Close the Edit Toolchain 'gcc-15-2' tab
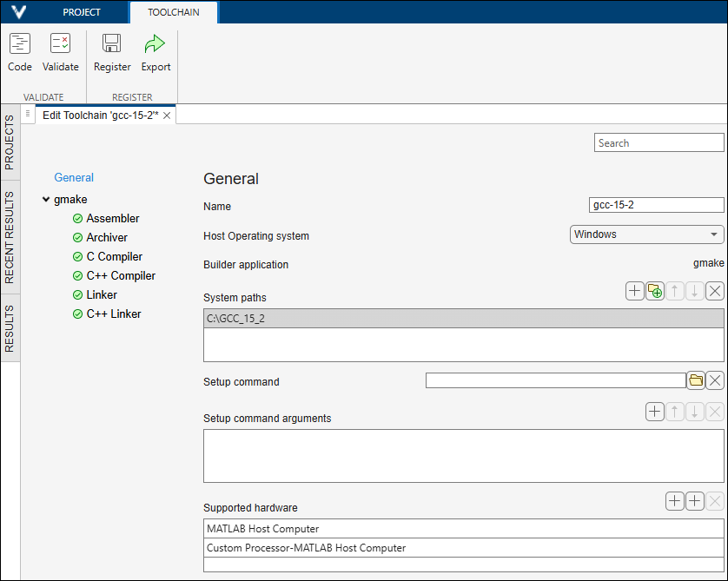 [167, 116]
